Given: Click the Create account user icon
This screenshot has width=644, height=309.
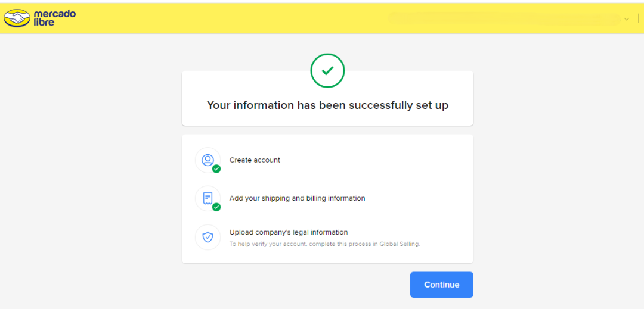Looking at the screenshot, I should pos(208,160).
